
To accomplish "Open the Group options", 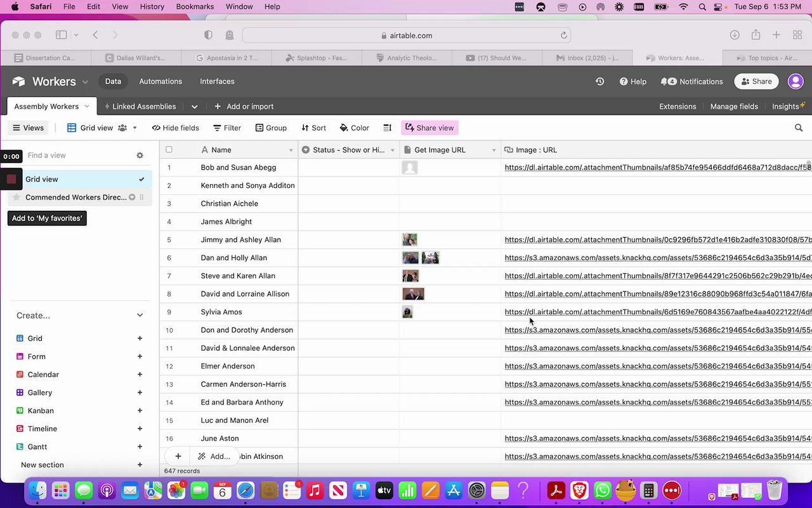I will [x=271, y=128].
